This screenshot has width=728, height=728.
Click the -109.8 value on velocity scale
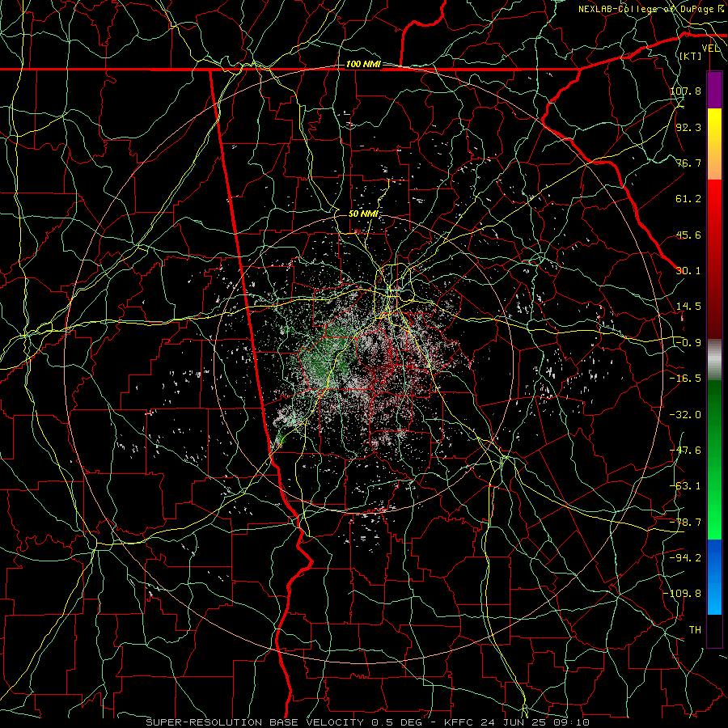pyautogui.click(x=682, y=594)
